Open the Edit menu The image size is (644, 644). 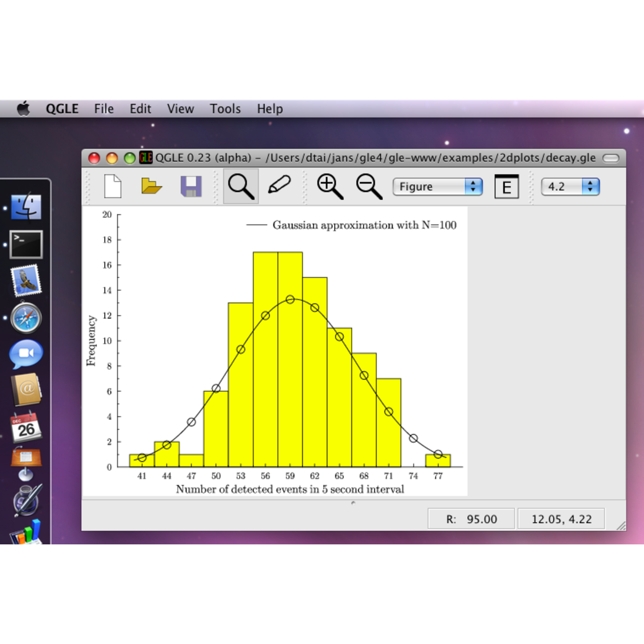coord(140,109)
